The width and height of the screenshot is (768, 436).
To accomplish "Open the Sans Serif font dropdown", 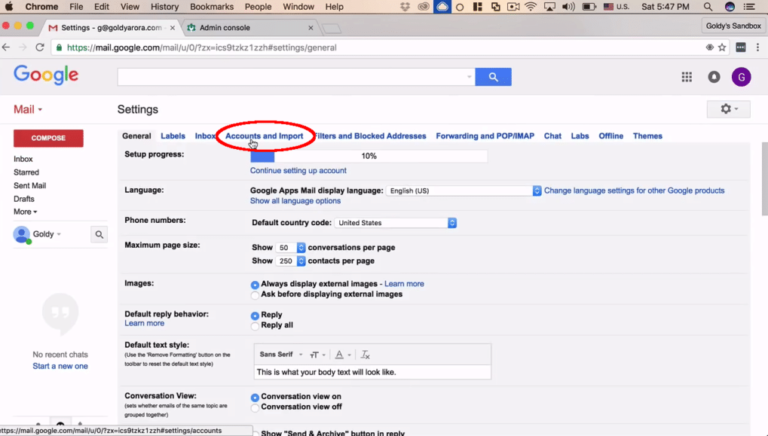I will tap(281, 354).
